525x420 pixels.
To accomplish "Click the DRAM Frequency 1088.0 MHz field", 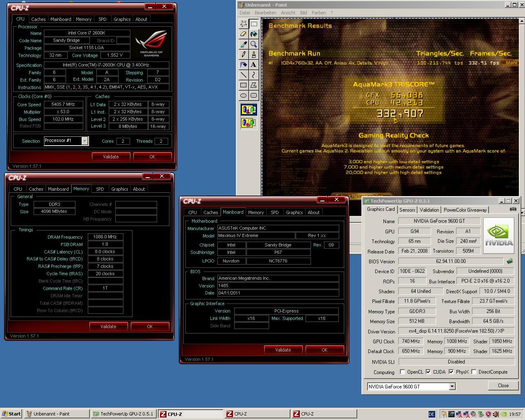I will tap(105, 237).
